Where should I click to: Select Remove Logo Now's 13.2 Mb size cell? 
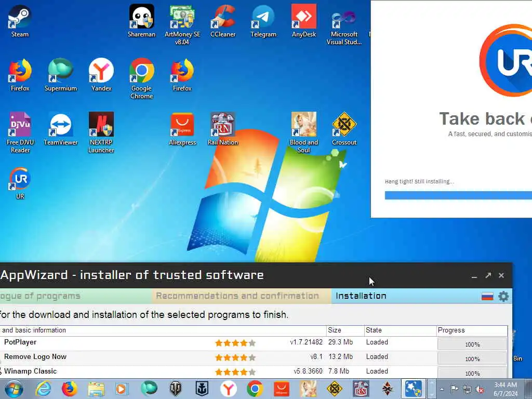(x=340, y=357)
